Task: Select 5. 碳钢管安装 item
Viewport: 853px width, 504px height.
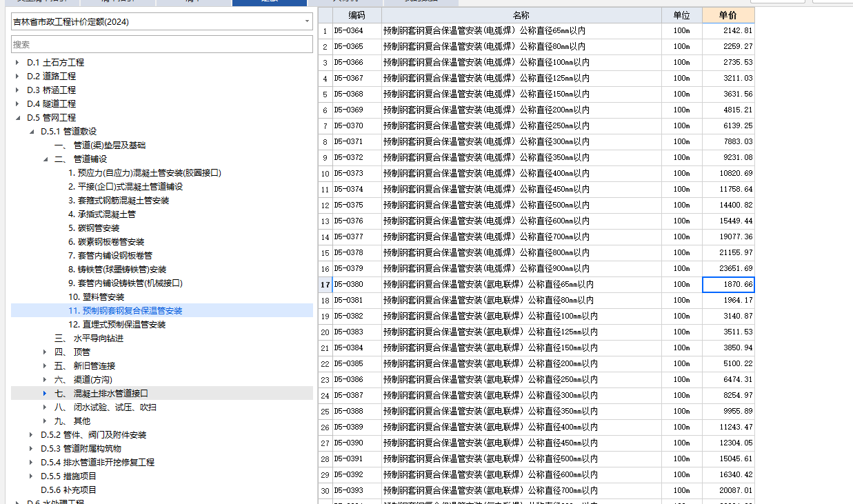Action: 94,228
